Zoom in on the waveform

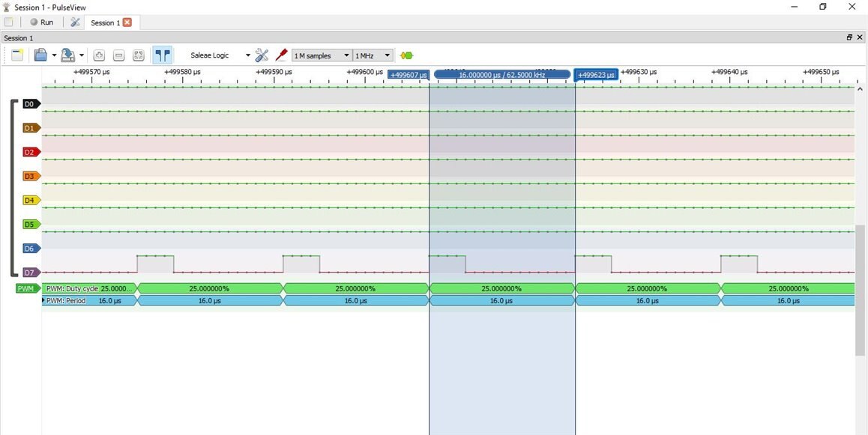99,55
